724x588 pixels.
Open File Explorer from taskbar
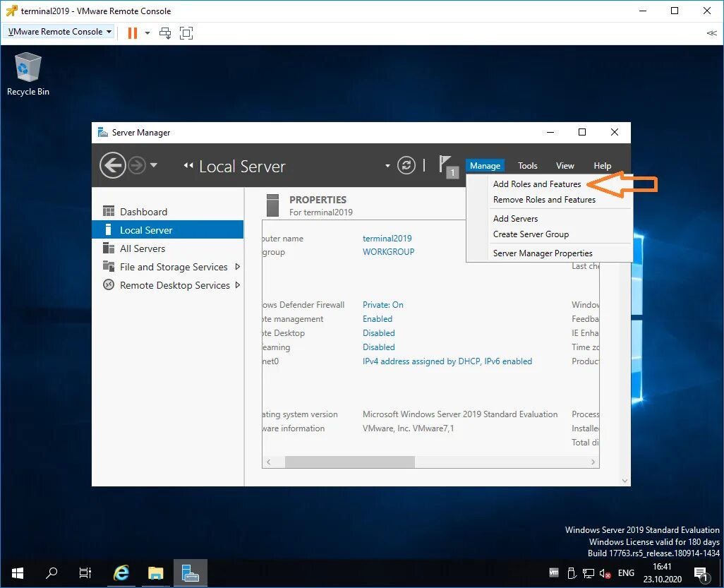(156, 573)
